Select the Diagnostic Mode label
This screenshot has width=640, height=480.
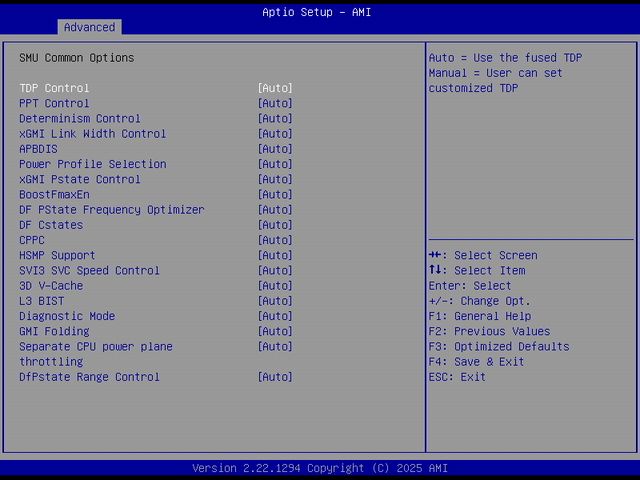pos(67,316)
